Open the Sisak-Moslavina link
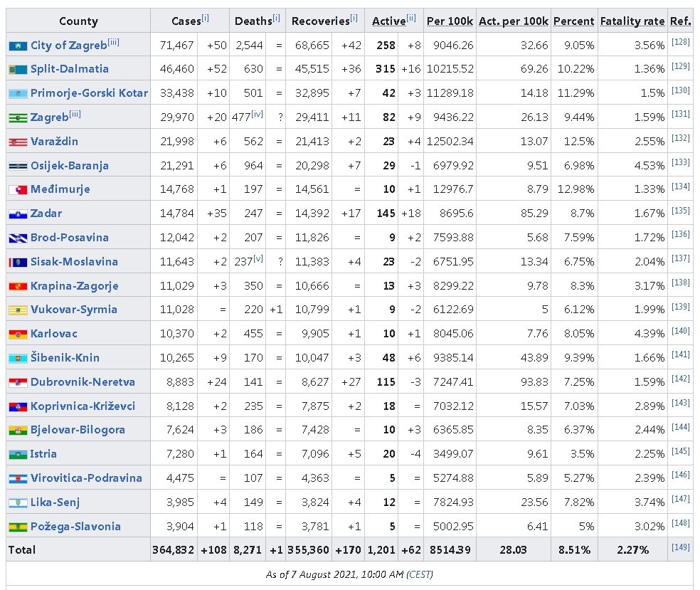 pos(74,261)
